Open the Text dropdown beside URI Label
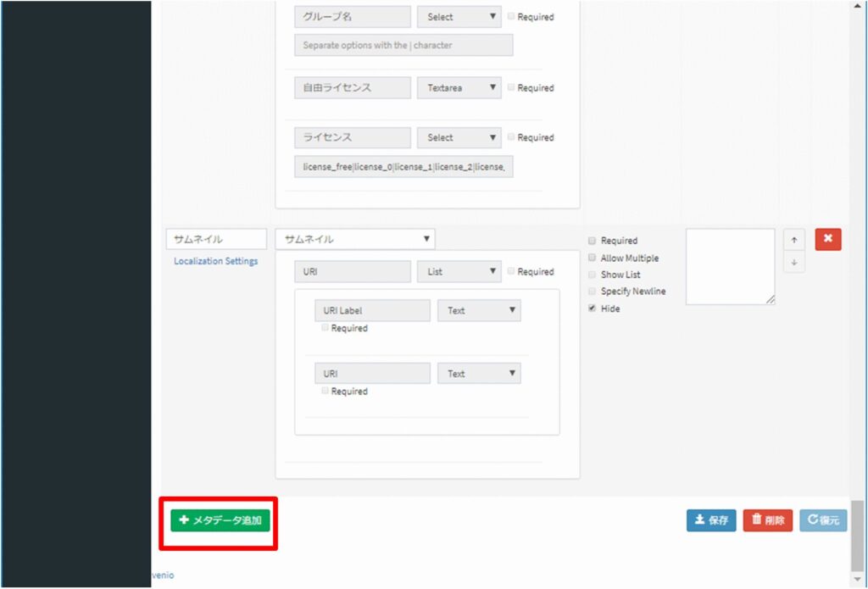The image size is (868, 589). tap(479, 311)
